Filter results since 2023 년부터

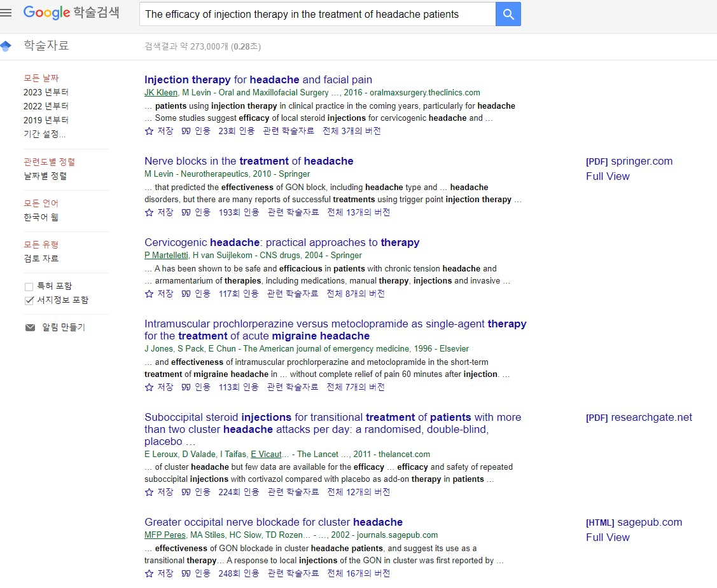(x=46, y=92)
